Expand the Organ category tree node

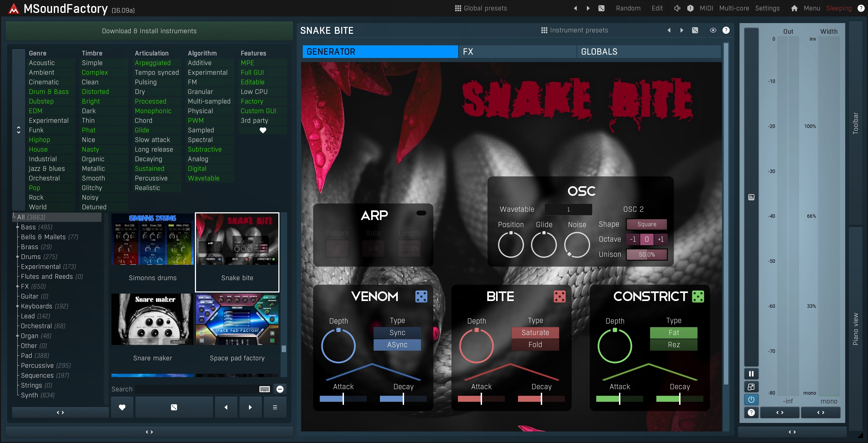click(x=18, y=336)
